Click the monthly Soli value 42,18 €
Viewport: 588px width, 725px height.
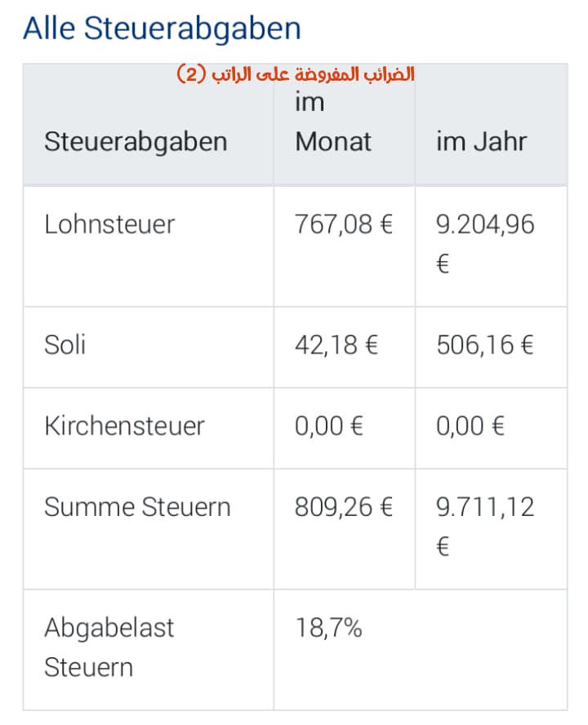pyautogui.click(x=336, y=345)
